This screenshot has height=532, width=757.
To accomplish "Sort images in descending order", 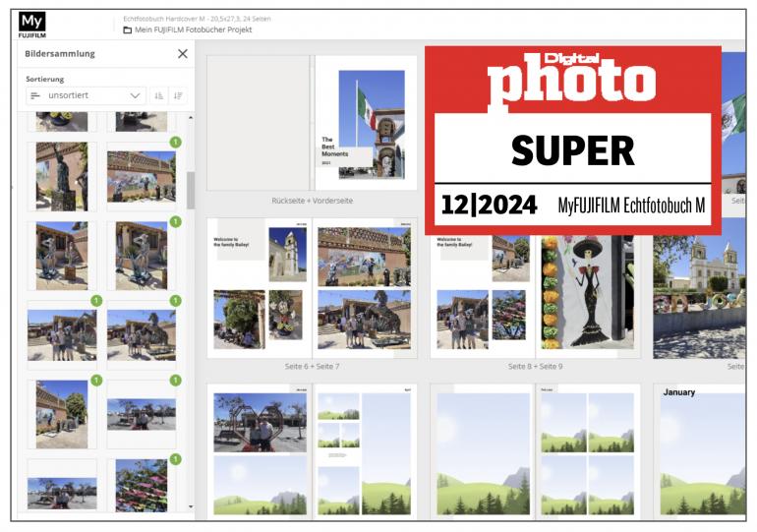I will [x=178, y=95].
